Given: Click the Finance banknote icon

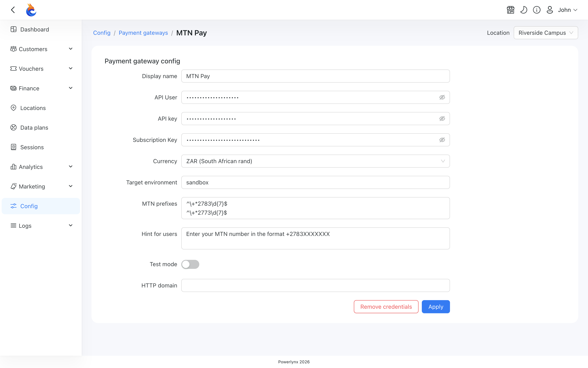Looking at the screenshot, I should (13, 88).
